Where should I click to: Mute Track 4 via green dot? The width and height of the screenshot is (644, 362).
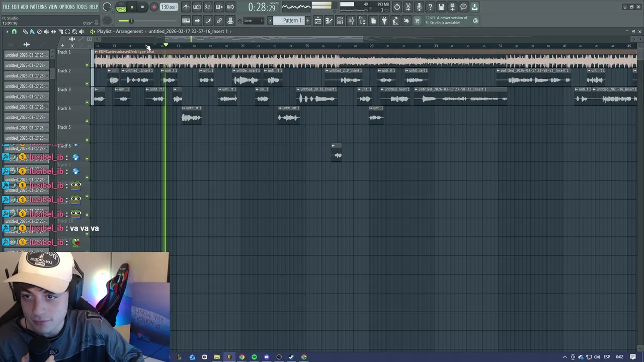[x=87, y=121]
